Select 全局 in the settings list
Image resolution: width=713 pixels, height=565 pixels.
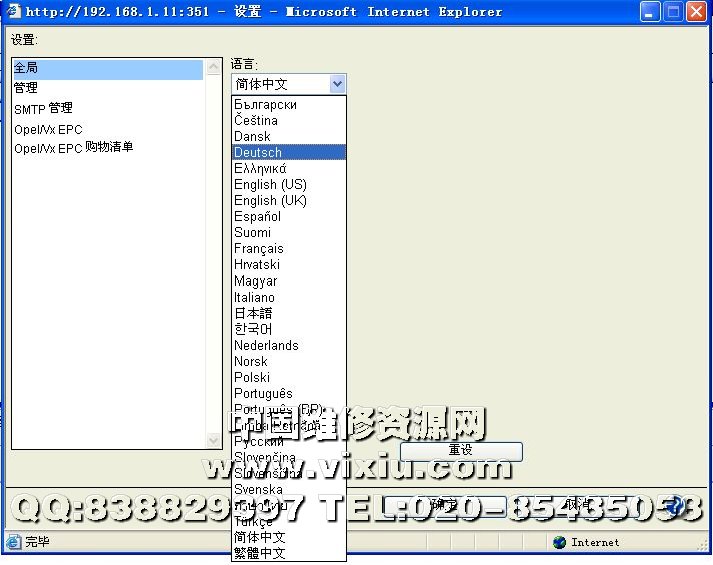[x=108, y=69]
